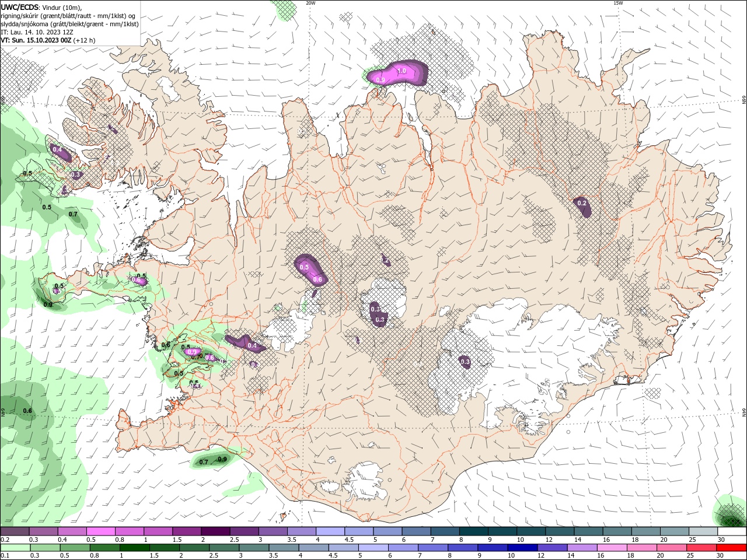Click the "rigning/skúrir" legend description line
Viewport: 747px width, 560px height.
69,16
